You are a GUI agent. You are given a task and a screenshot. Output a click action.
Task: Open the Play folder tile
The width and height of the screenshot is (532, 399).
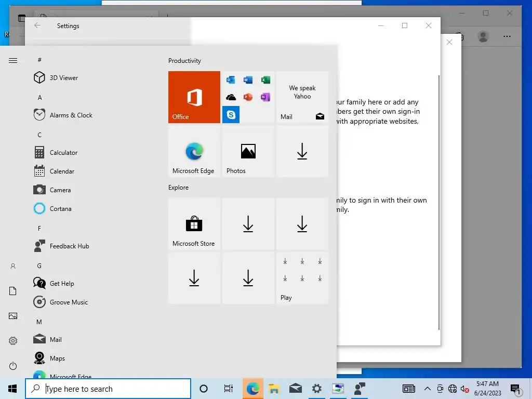tap(302, 278)
